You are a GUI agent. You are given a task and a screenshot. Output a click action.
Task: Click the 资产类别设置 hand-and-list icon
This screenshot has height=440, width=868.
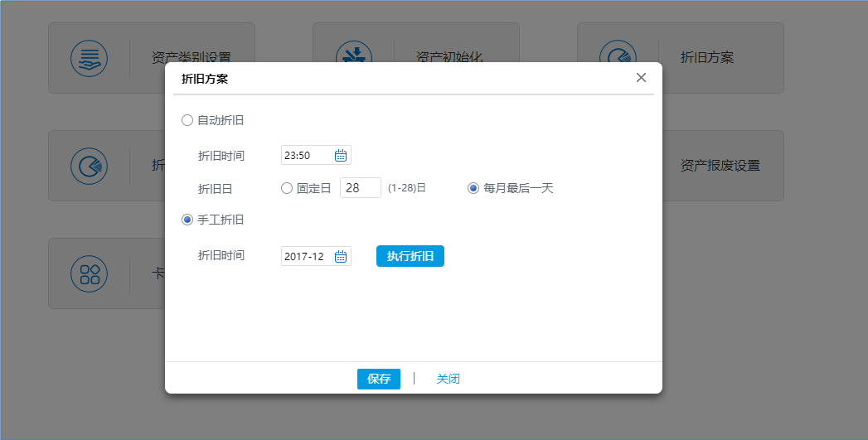click(x=90, y=58)
